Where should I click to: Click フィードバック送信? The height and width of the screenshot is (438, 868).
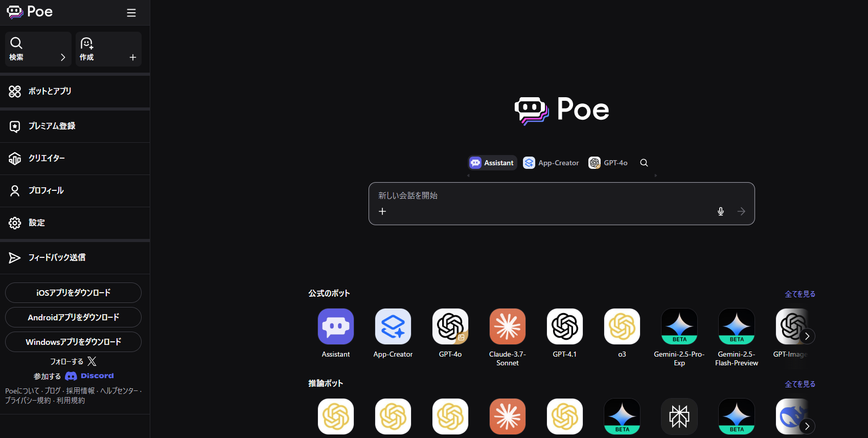coord(75,258)
